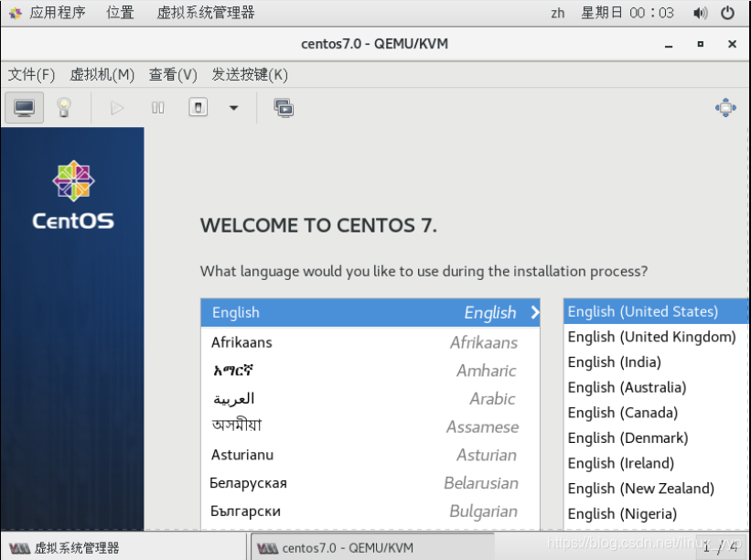Pause the virtual machine
The height and width of the screenshot is (560, 751).
click(x=157, y=108)
